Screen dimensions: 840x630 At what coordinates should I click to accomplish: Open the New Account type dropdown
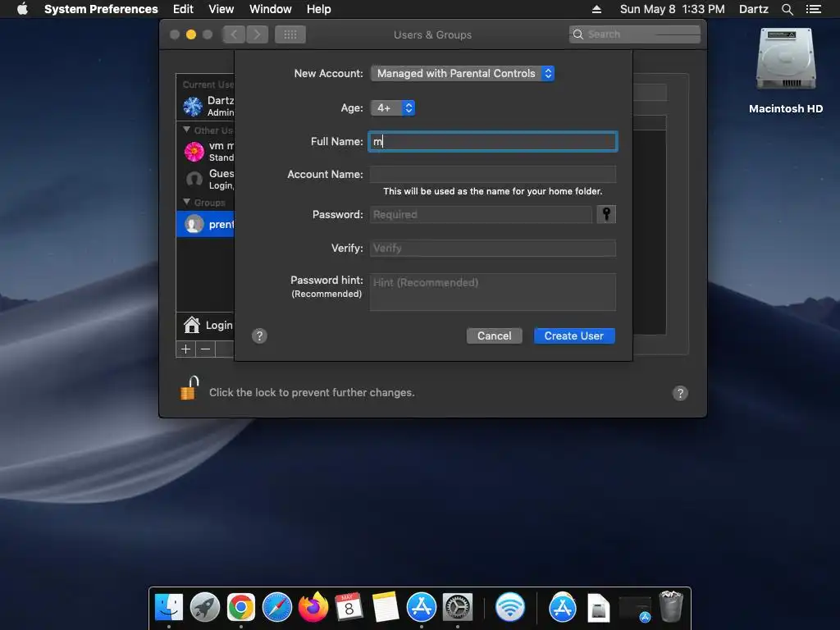click(463, 73)
